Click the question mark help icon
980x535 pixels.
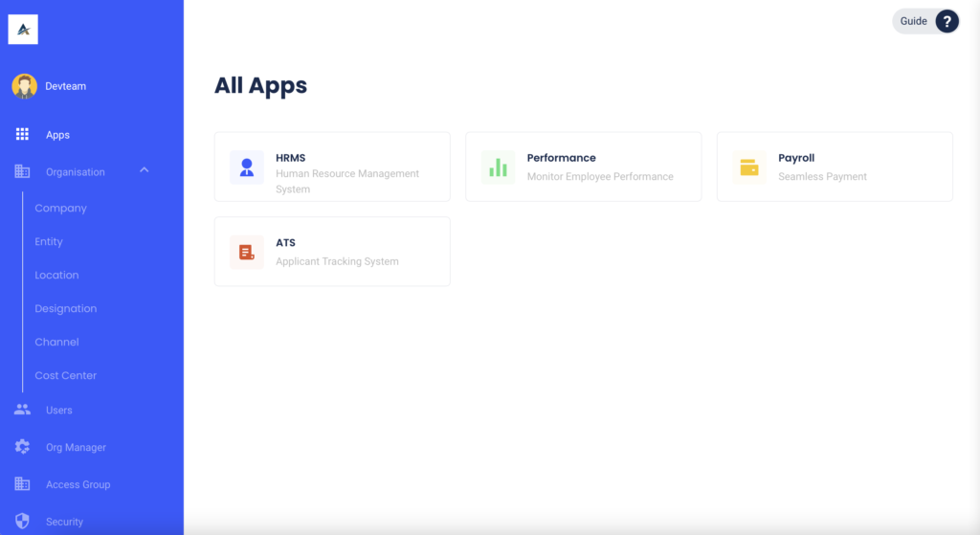(x=947, y=21)
